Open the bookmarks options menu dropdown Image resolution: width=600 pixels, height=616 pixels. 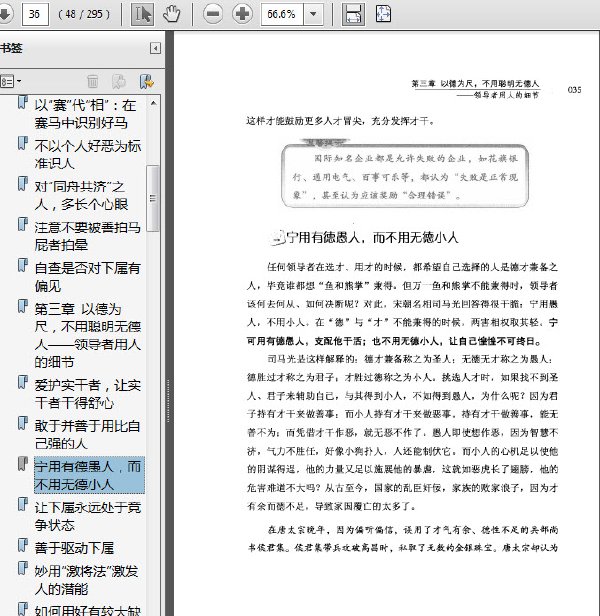[11, 81]
